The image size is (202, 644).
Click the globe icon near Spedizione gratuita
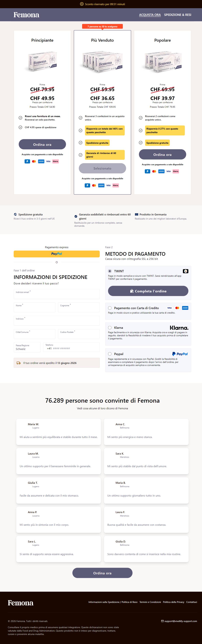click(x=15, y=215)
